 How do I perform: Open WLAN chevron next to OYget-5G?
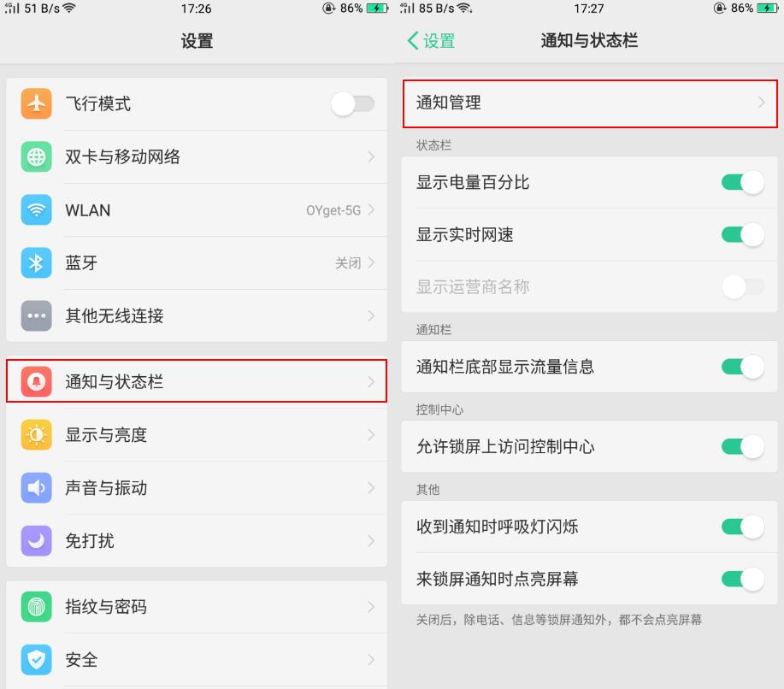pyautogui.click(x=371, y=210)
